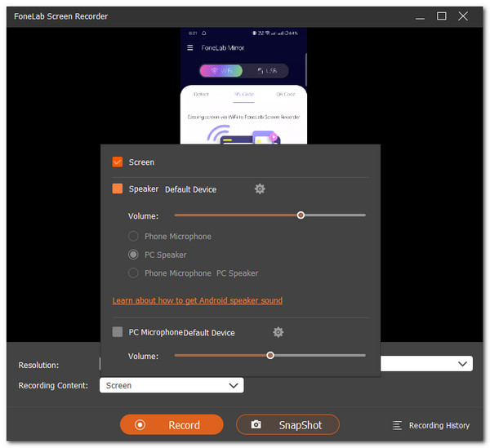Select PC Speaker radio option
Screen dimensions: 490x448
click(133, 255)
